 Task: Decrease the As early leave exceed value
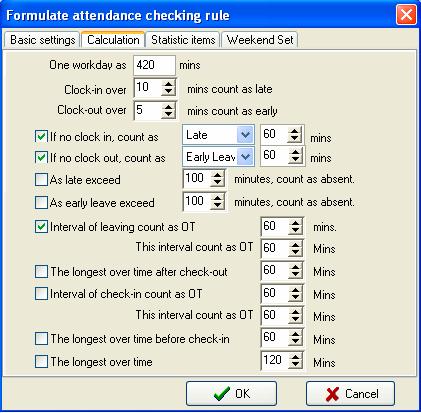point(217,205)
